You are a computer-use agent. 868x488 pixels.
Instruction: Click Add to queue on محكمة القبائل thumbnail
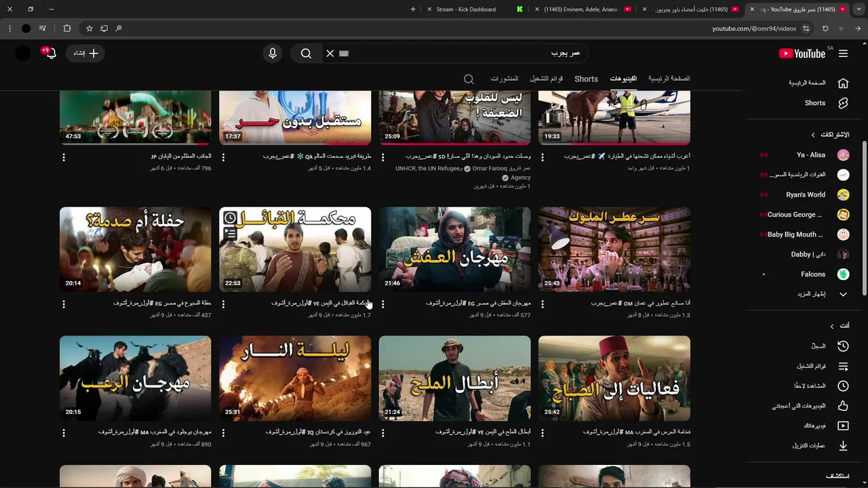pos(230,235)
